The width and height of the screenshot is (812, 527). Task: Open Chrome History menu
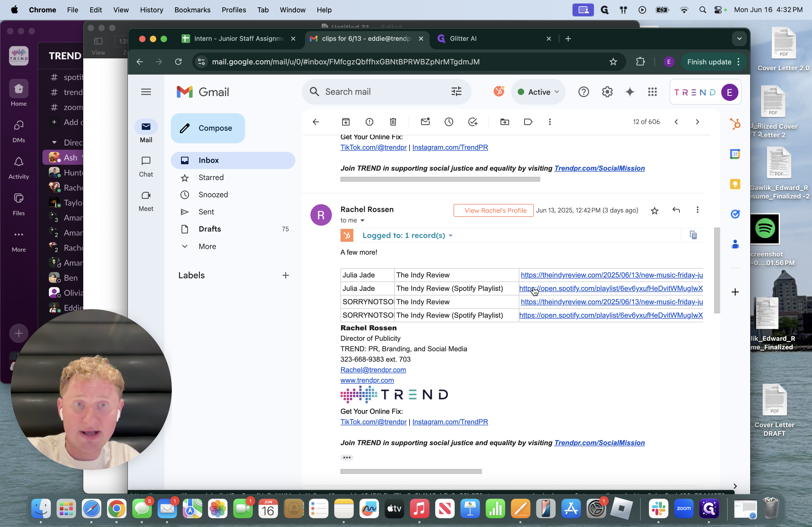[x=151, y=10]
